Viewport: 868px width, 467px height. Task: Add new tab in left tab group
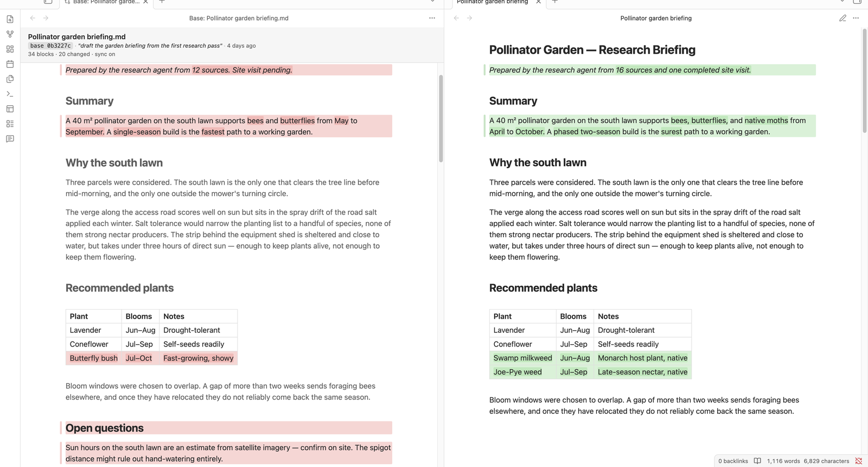[x=162, y=2]
